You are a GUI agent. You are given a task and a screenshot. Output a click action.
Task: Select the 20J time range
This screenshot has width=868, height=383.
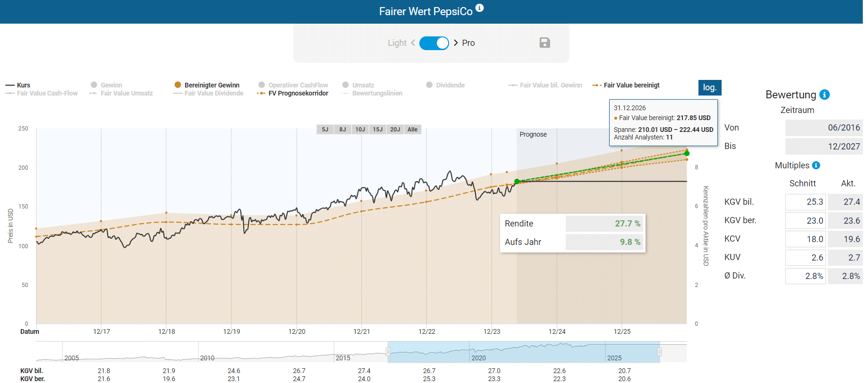coord(395,130)
